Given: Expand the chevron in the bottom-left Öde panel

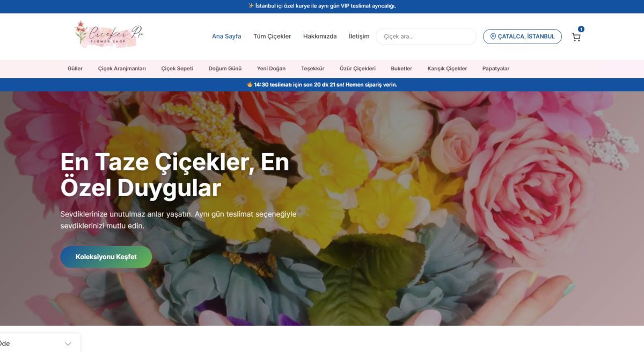Looking at the screenshot, I should click(x=68, y=344).
